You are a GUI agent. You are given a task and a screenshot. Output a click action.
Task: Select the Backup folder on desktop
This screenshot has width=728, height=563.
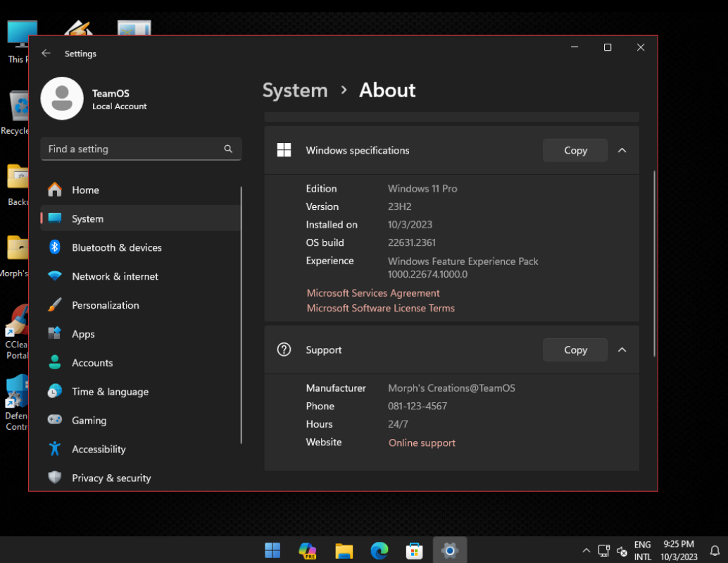[x=18, y=185]
